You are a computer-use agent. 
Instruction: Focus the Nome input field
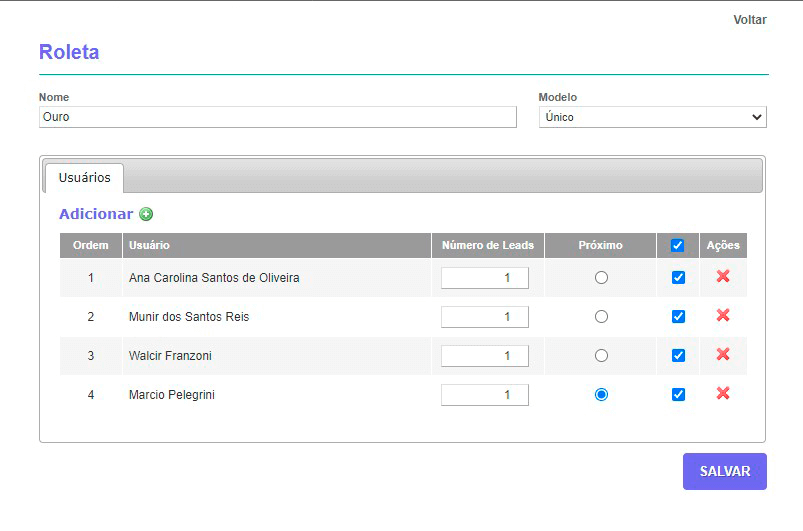(277, 117)
